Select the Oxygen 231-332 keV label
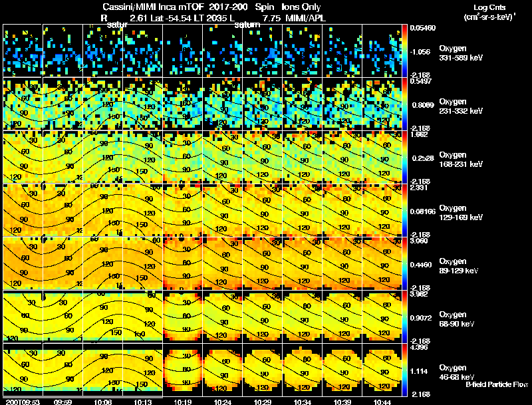This screenshot has width=532, height=405. [461, 106]
